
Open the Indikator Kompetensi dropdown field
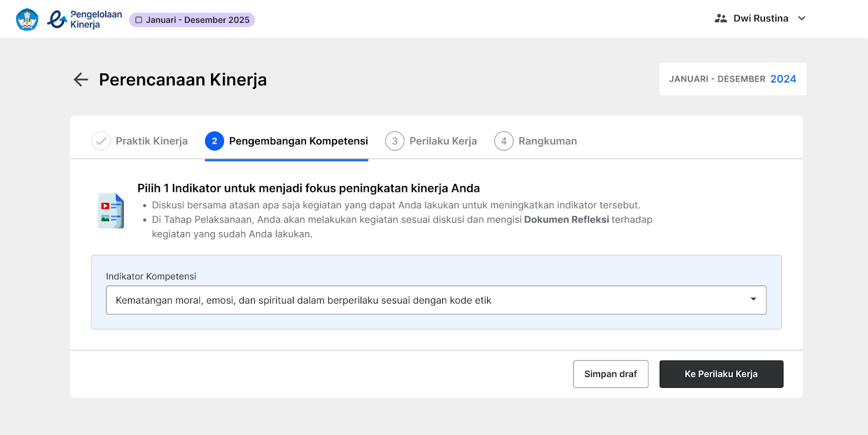[436, 300]
